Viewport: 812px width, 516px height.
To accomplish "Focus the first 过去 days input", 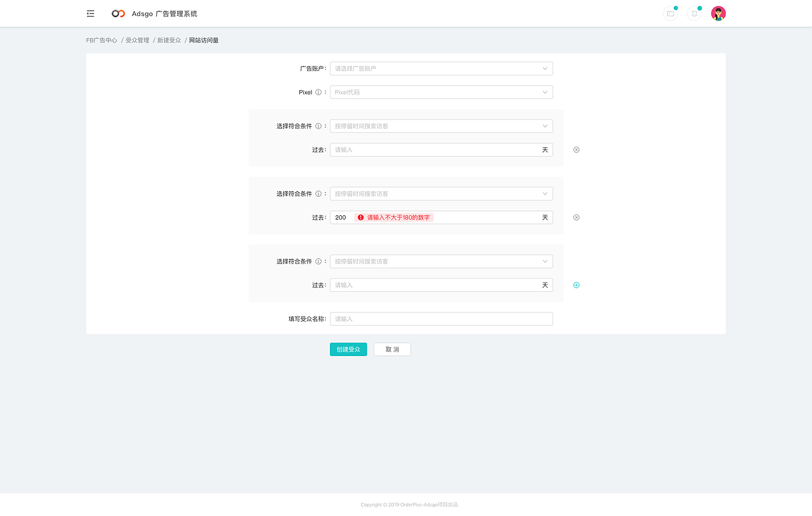I will click(x=442, y=150).
